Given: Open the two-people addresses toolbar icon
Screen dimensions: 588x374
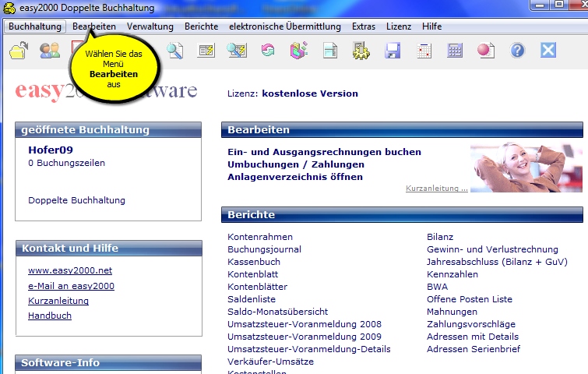Looking at the screenshot, I should click(50, 51).
